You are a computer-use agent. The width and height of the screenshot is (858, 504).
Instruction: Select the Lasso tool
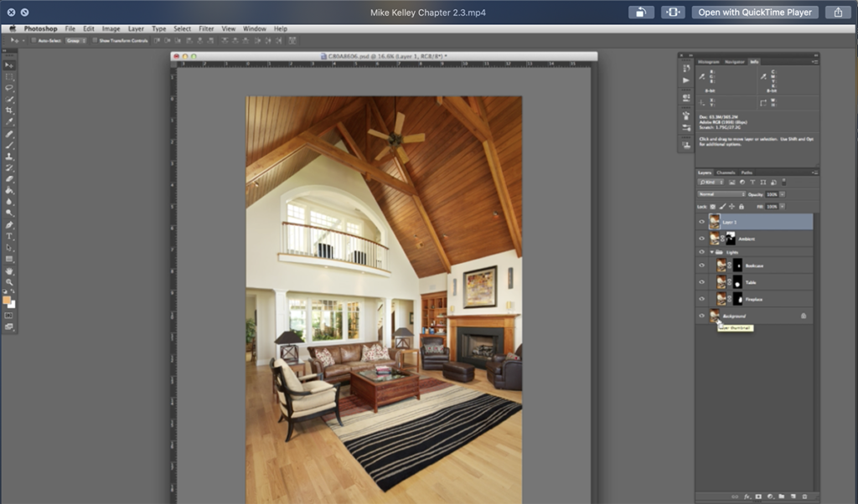[x=10, y=88]
